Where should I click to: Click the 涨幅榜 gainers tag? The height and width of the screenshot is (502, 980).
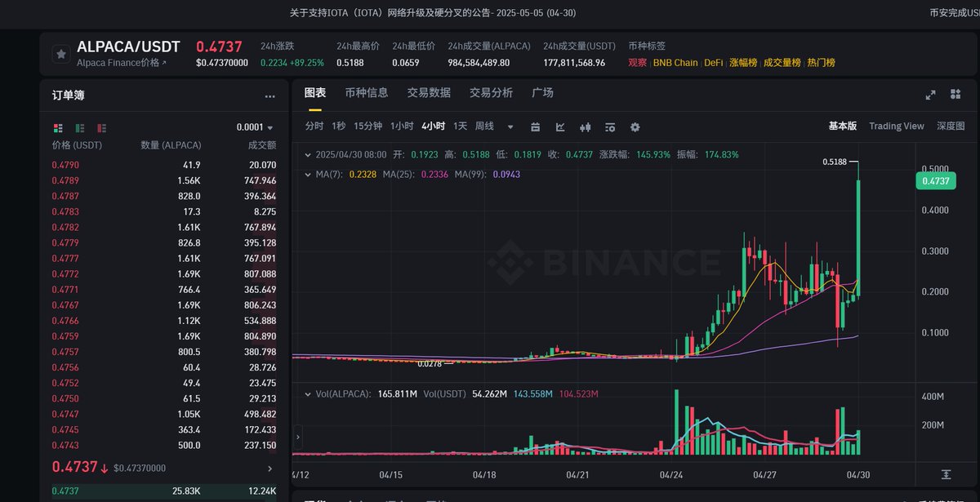click(x=743, y=63)
